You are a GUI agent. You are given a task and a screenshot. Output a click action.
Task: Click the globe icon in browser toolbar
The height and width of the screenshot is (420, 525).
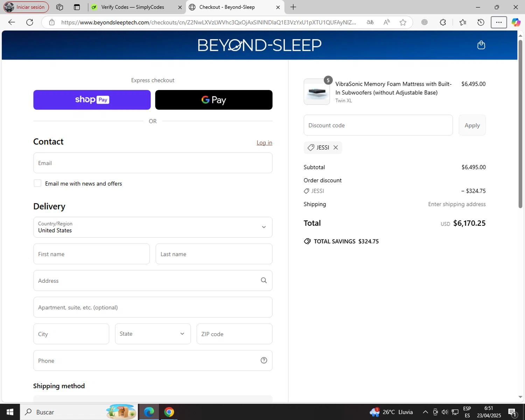[x=425, y=22]
